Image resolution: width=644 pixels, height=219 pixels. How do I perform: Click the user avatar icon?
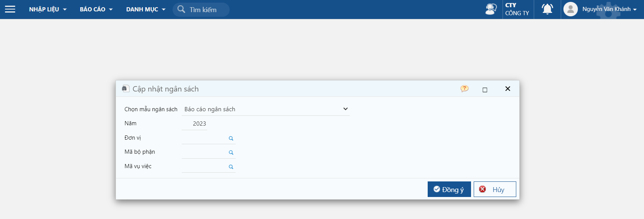(x=570, y=9)
